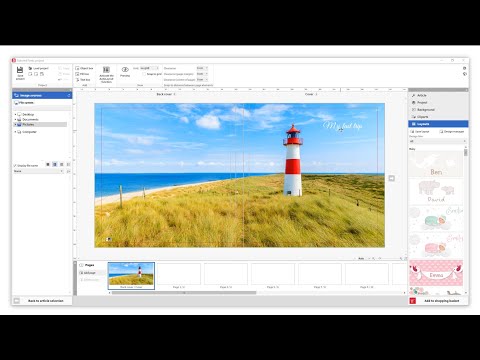
Task: Click the image placeholder icon on back cover
Action: coord(109,239)
